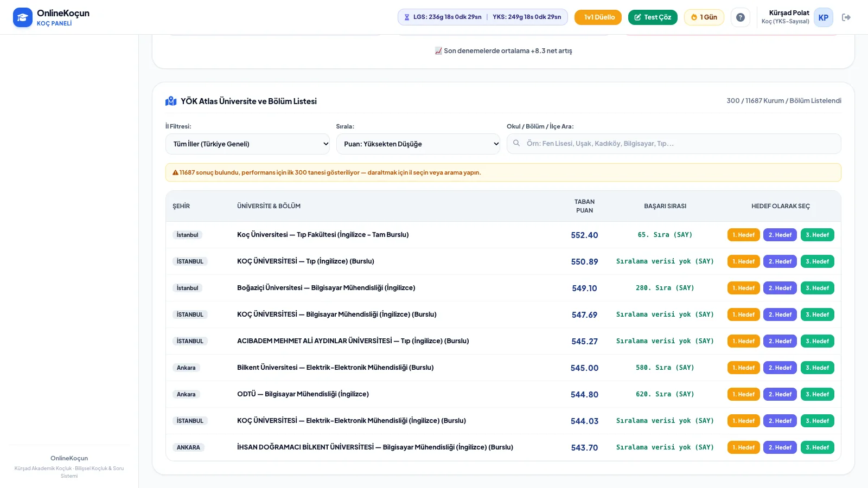Click the KOÇ PANELİ label
This screenshot has width=868, height=488.
tap(54, 23)
